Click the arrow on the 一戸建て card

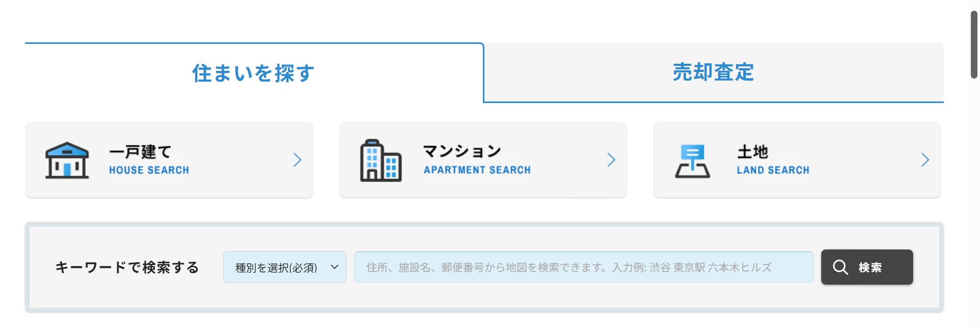(x=298, y=160)
